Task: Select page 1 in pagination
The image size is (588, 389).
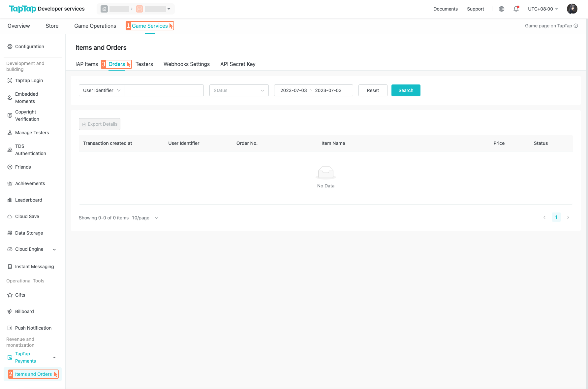Action: tap(556, 217)
